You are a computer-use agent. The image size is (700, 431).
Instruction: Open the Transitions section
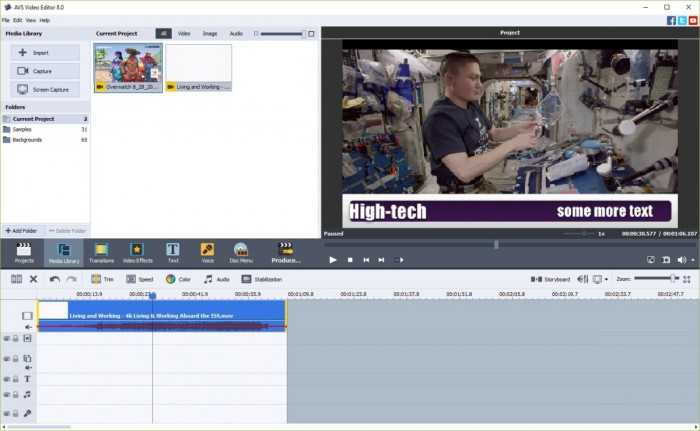[101, 253]
